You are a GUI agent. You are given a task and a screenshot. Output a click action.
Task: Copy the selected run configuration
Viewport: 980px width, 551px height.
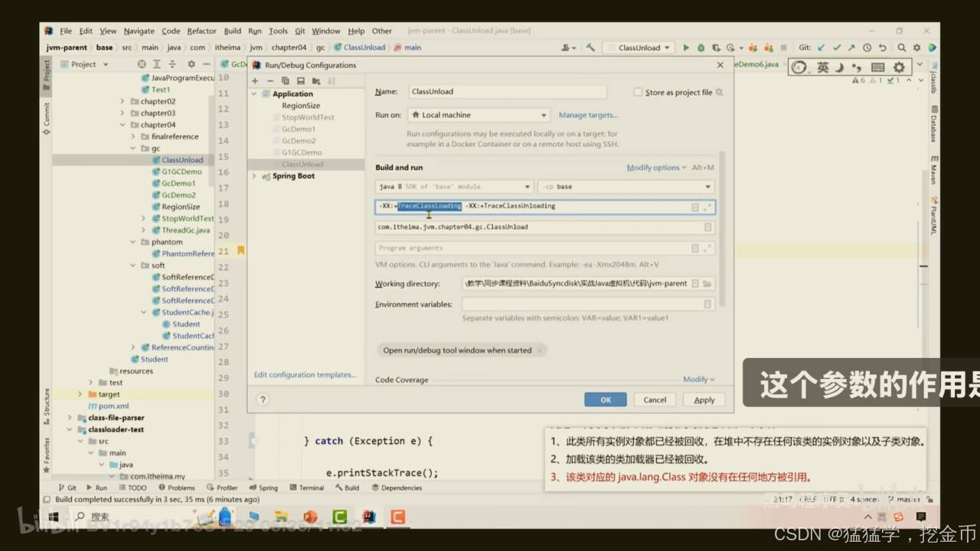tap(285, 80)
